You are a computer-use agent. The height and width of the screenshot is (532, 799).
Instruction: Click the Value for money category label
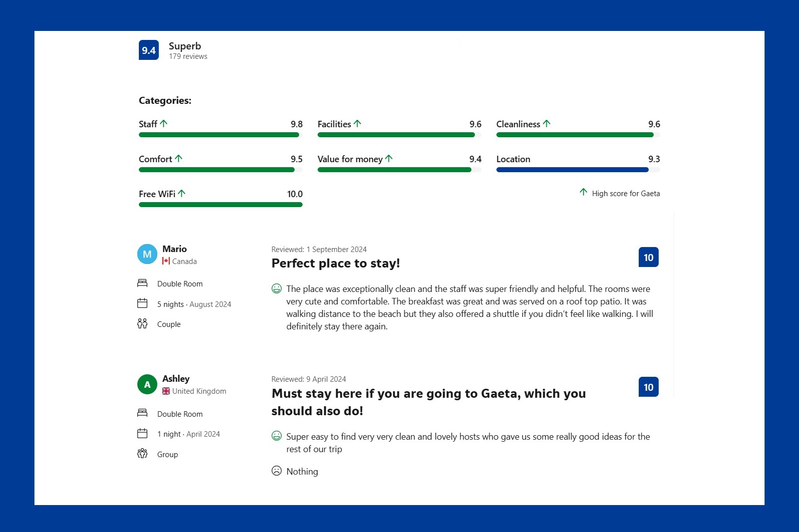click(x=350, y=159)
